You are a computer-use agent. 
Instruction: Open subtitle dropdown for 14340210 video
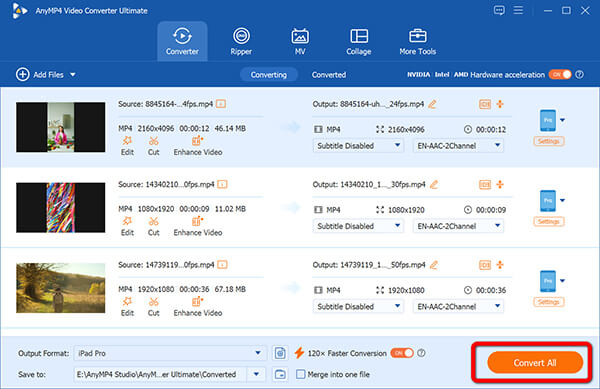358,226
